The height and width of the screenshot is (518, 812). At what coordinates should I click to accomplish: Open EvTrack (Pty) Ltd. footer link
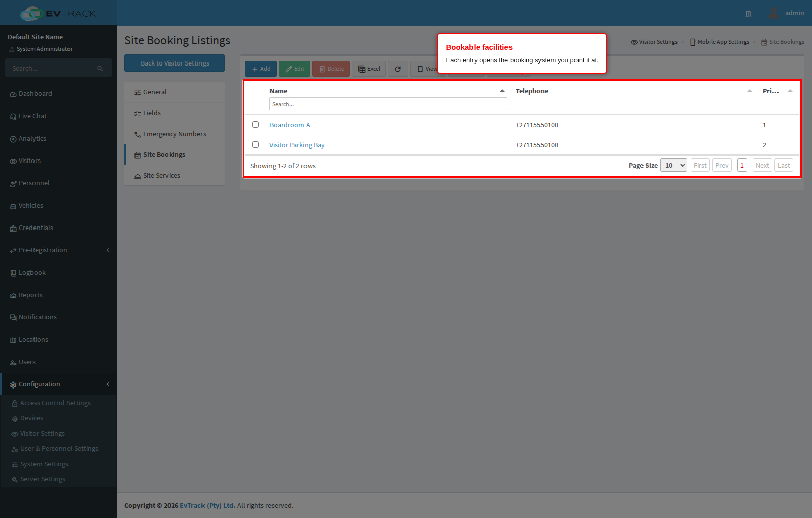[207, 506]
